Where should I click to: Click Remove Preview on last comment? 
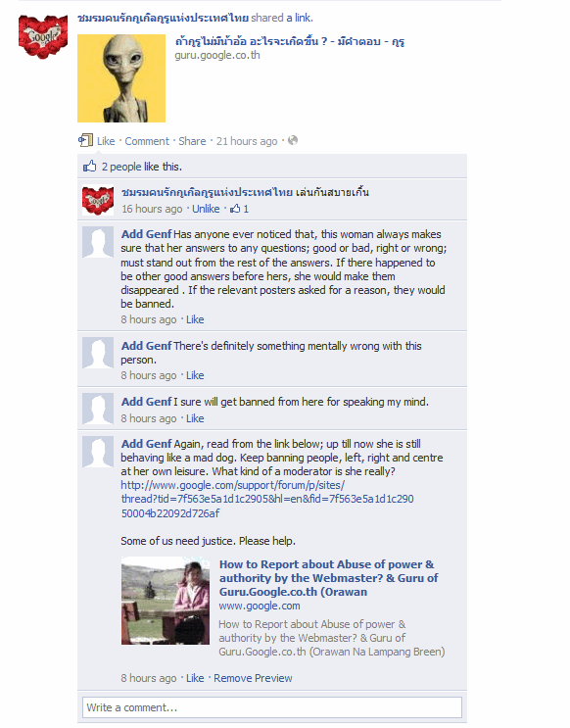point(253,678)
